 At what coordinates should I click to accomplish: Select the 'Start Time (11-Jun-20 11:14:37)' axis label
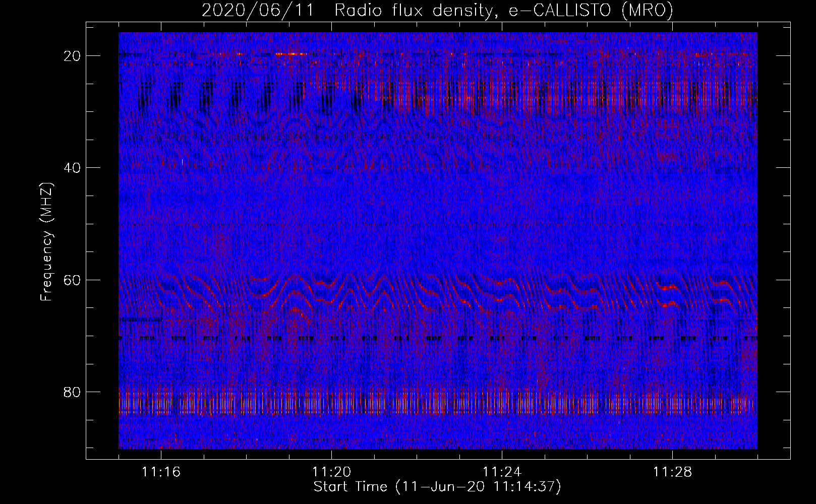[437, 487]
